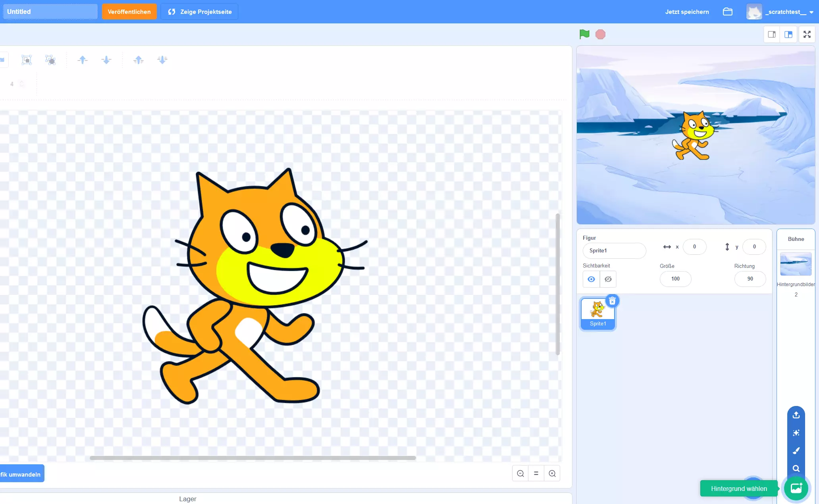
Task: Stop the project with the stop sign
Action: (600, 34)
